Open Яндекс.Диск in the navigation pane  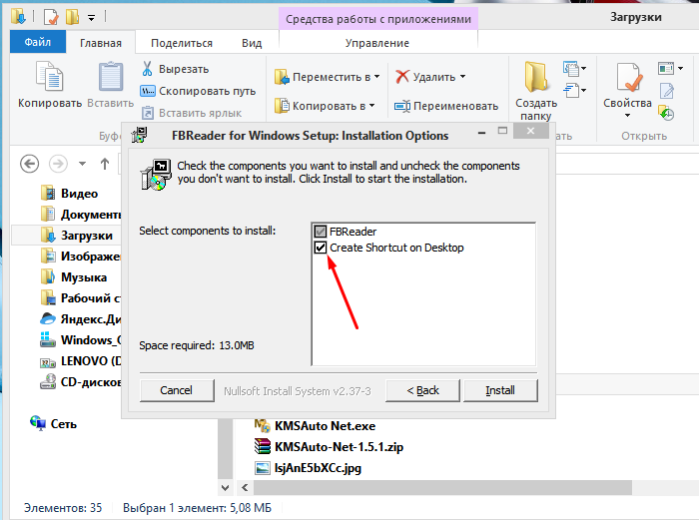(x=80, y=319)
